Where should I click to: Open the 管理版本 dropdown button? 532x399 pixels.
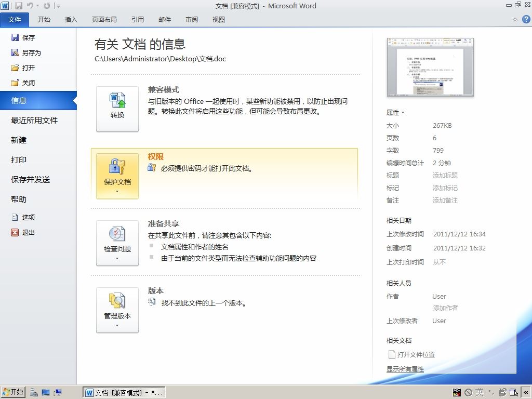click(x=117, y=310)
